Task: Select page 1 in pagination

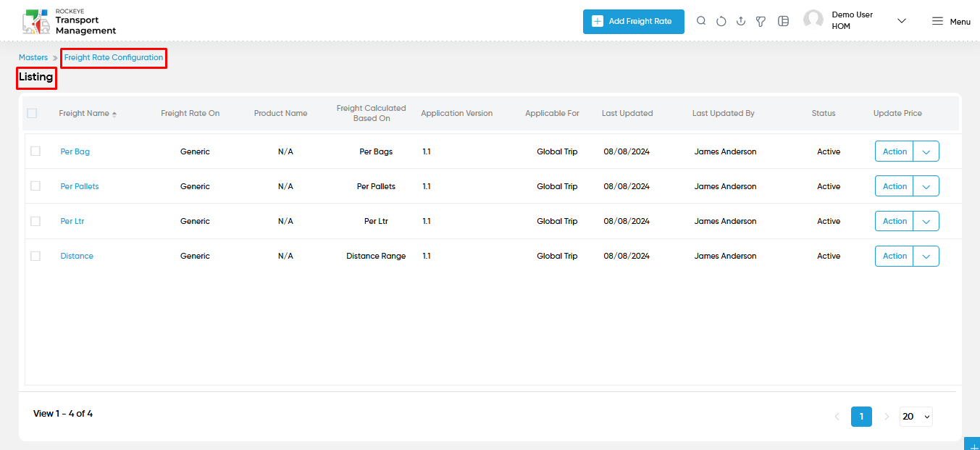Action: (861, 417)
